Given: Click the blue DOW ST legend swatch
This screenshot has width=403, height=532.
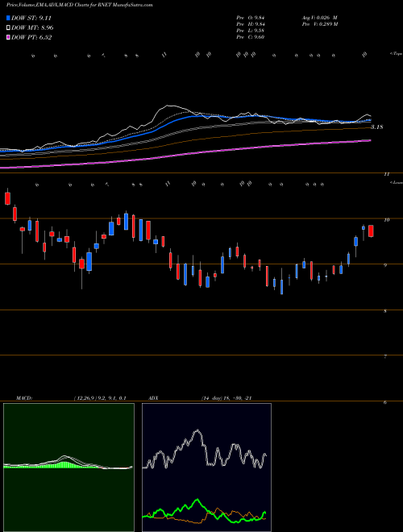Looking at the screenshot, I should (x=8, y=18).
